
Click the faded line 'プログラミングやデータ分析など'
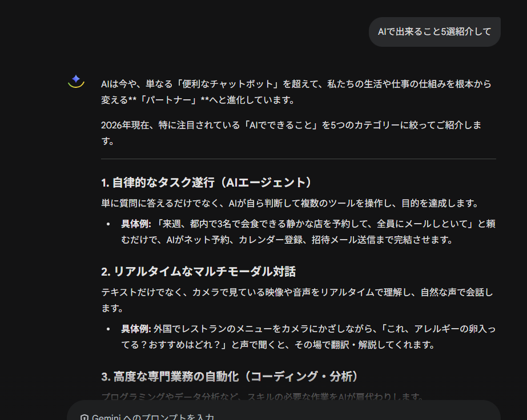[x=262, y=397]
